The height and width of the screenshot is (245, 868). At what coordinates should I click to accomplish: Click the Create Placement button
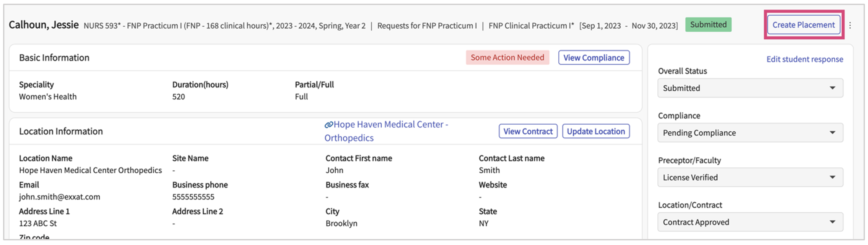point(803,25)
